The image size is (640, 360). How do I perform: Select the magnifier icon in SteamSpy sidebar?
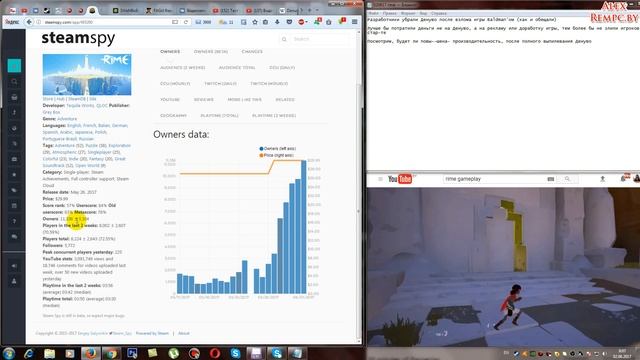[14, 82]
